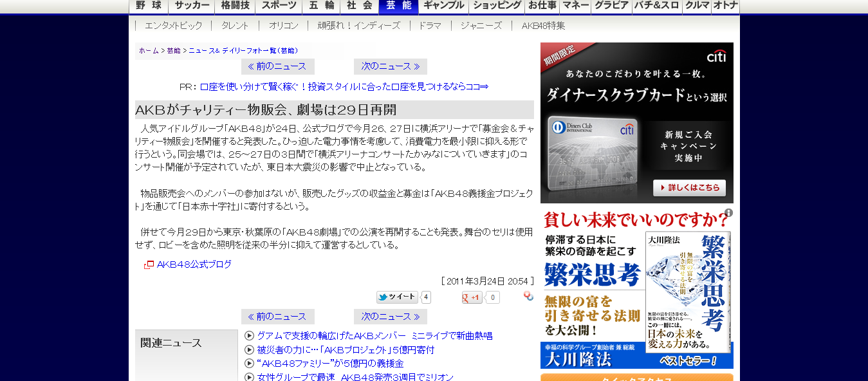Go to ジャニーズ submenu

tap(481, 26)
